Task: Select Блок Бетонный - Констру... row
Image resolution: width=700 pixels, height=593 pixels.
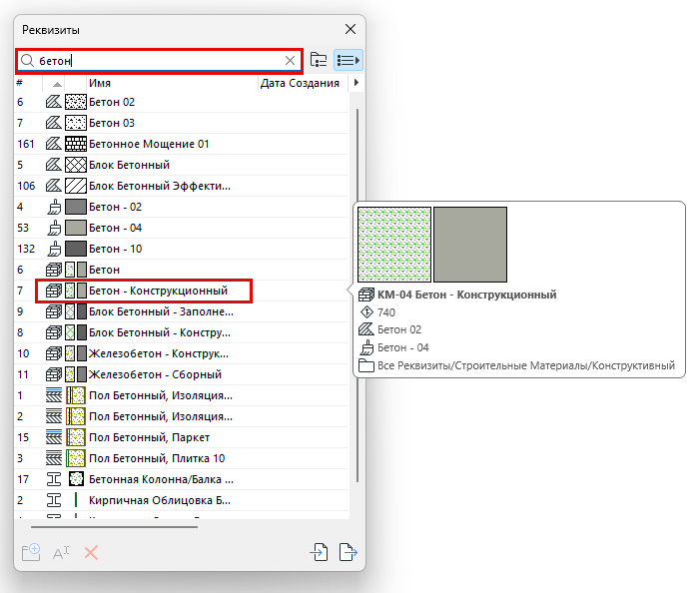Action: coord(182,332)
